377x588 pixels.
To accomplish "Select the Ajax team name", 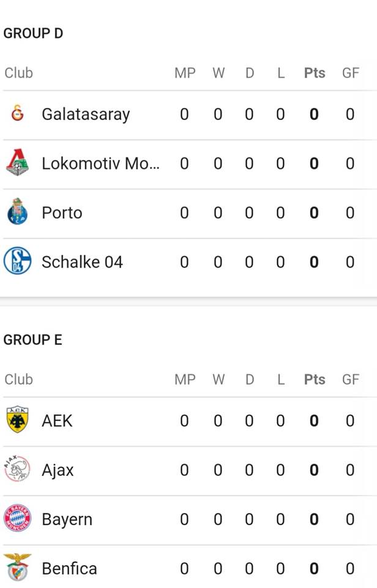I will coord(58,470).
